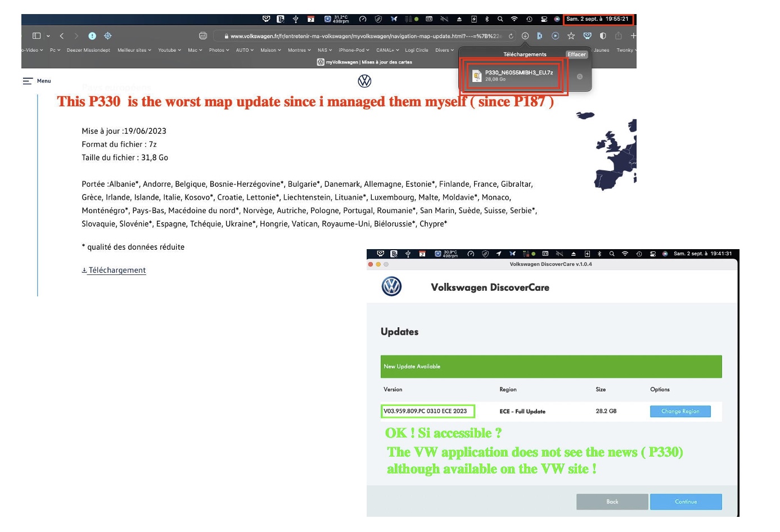Click the 19:41:31 date and clock
Screen dimensions: 780x532
coord(703,254)
